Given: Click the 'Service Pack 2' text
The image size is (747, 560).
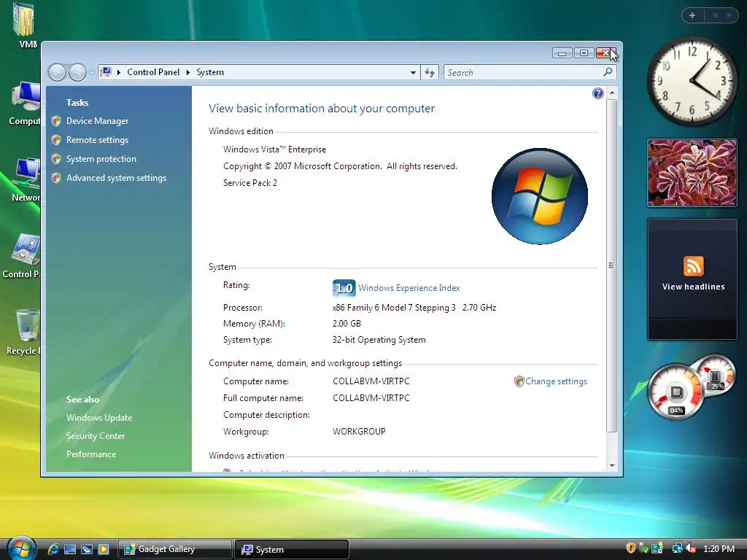Looking at the screenshot, I should (250, 183).
